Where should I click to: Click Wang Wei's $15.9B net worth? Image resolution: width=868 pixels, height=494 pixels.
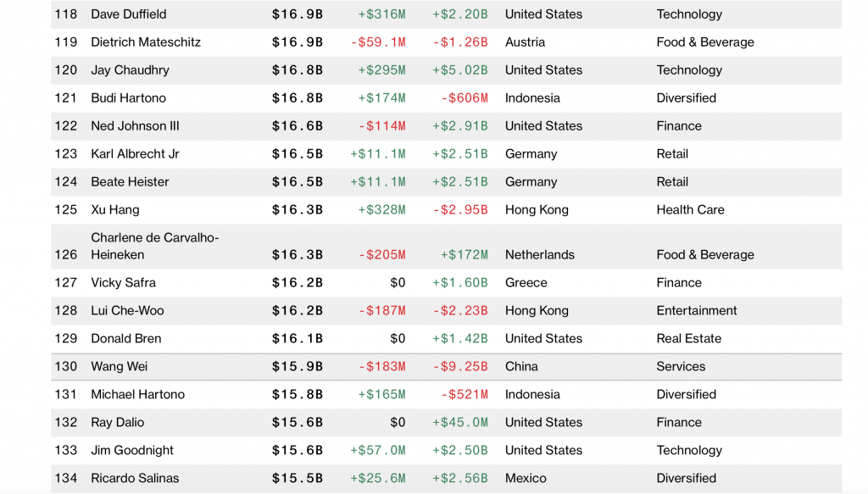297,367
